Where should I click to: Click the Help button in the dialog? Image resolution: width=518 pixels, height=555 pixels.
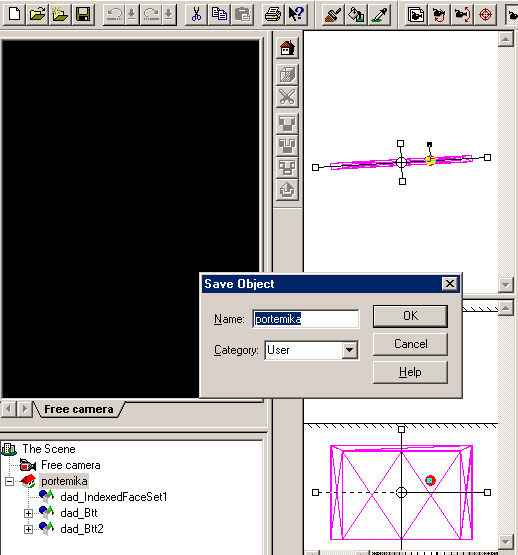[x=410, y=372]
